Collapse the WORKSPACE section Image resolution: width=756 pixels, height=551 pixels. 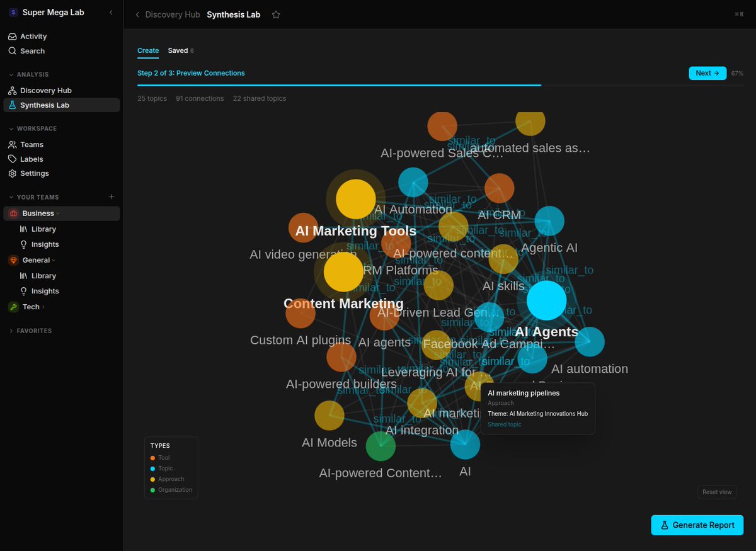point(11,128)
